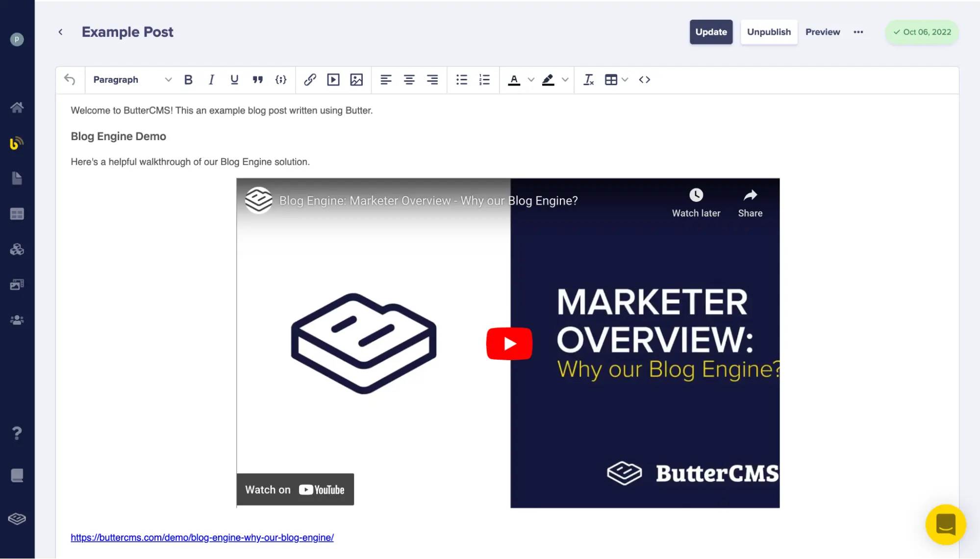Viewport: 980px width, 559px height.
Task: Click the helpful walkthrough paragraph text
Action: [190, 162]
